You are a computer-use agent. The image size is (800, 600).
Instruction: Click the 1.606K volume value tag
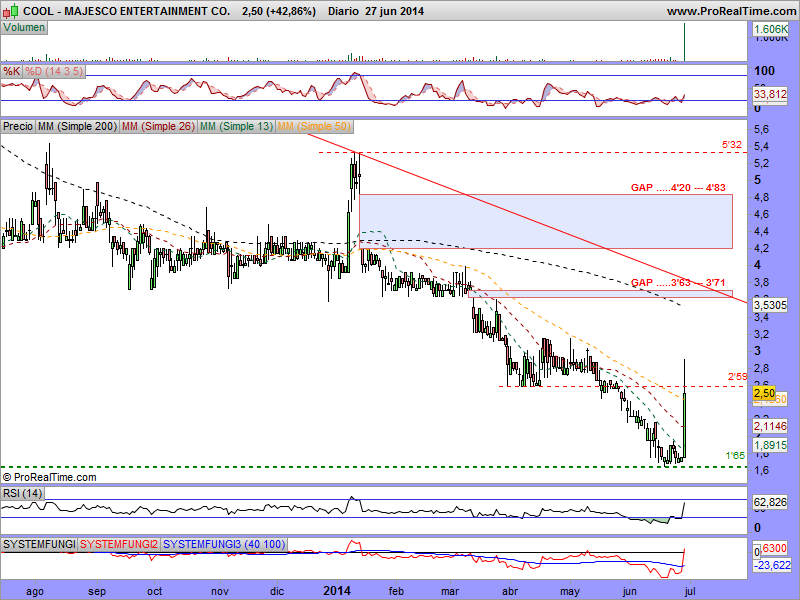(770, 30)
